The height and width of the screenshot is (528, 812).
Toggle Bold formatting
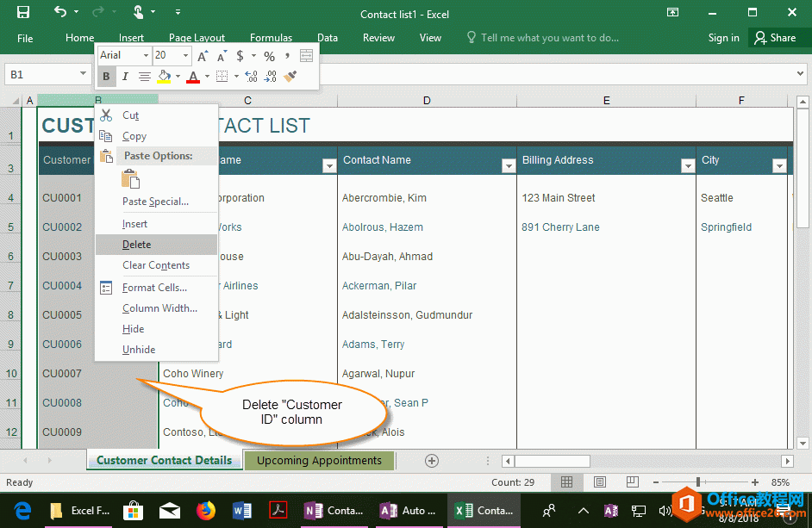[x=106, y=77]
